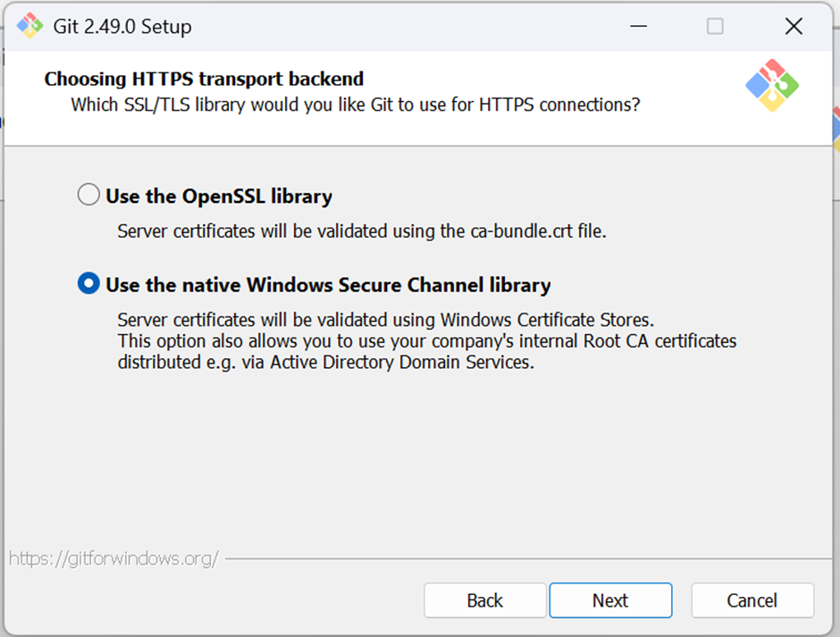Viewport: 840px width, 637px height.
Task: Continue with the Next button
Action: (x=610, y=600)
